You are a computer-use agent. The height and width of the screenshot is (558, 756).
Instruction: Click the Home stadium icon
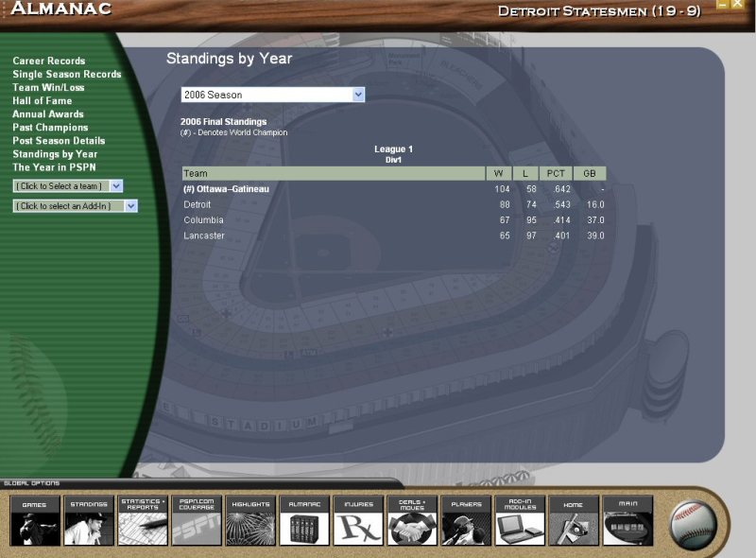(574, 521)
